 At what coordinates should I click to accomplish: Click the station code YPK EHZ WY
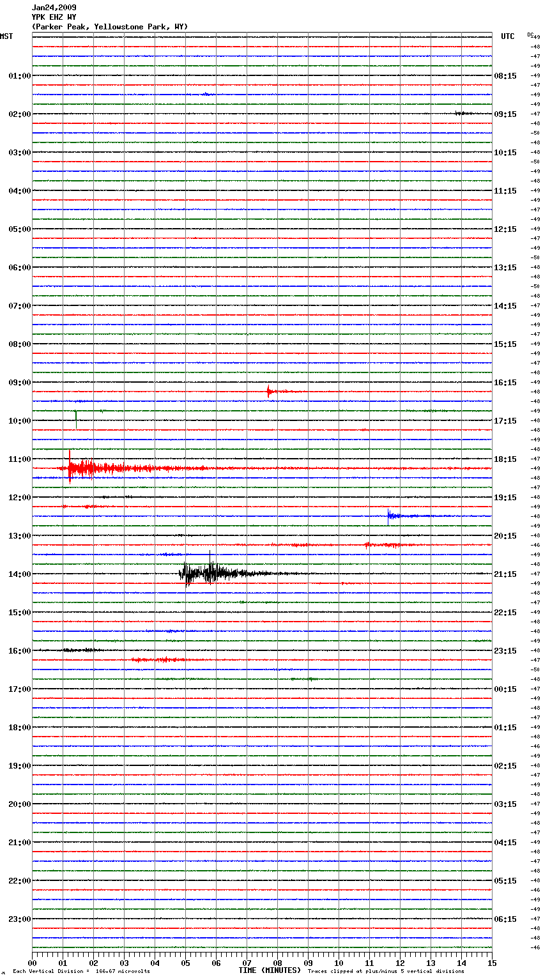tap(54, 17)
